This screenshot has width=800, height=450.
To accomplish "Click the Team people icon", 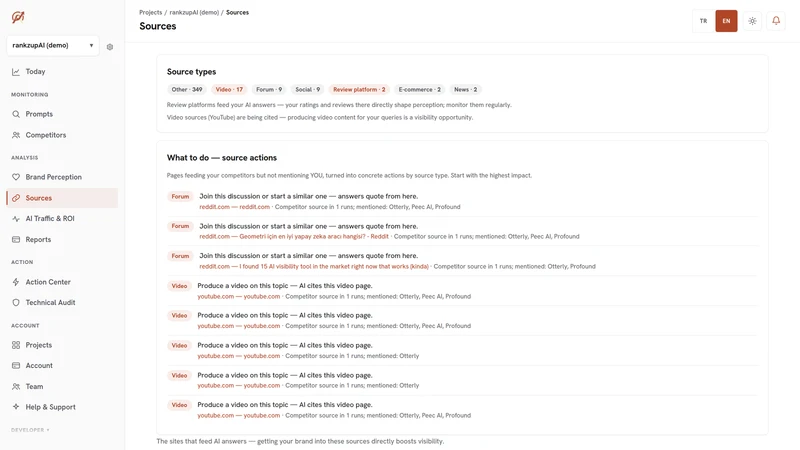I will coord(16,387).
